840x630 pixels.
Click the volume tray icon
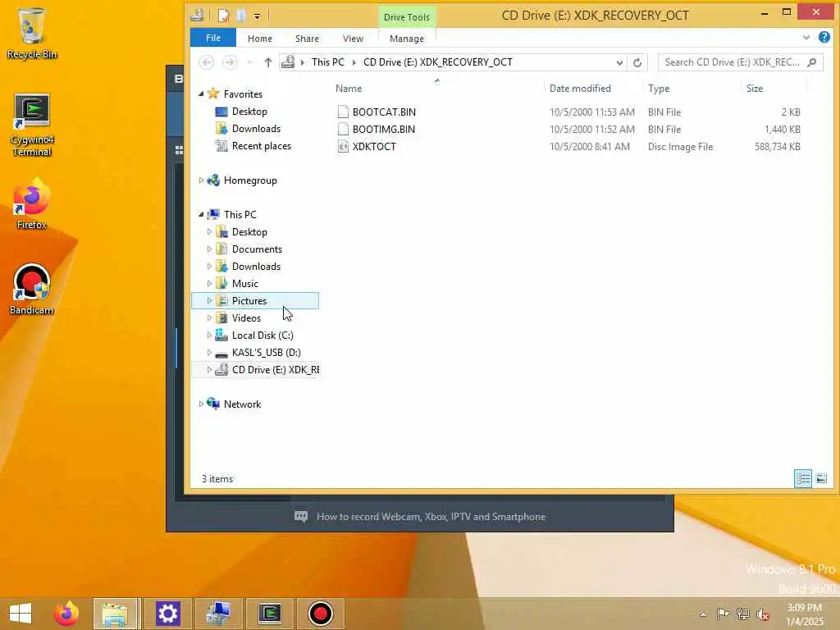pos(763,614)
